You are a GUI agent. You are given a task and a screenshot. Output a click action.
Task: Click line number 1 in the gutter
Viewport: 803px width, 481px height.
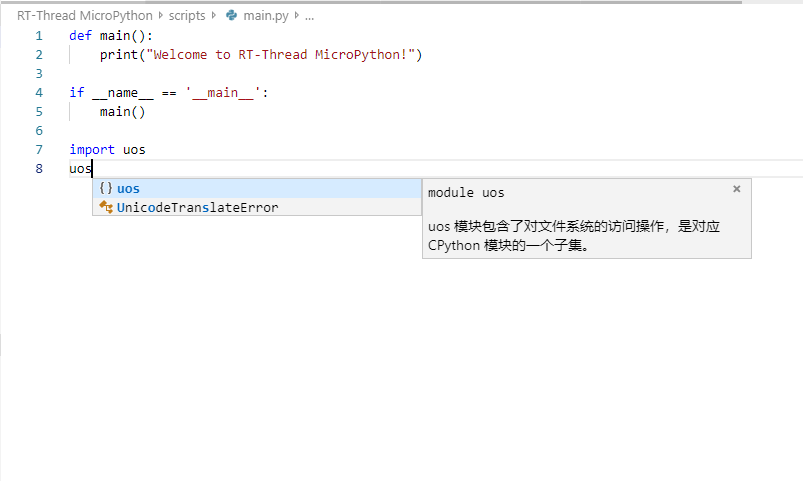point(39,35)
